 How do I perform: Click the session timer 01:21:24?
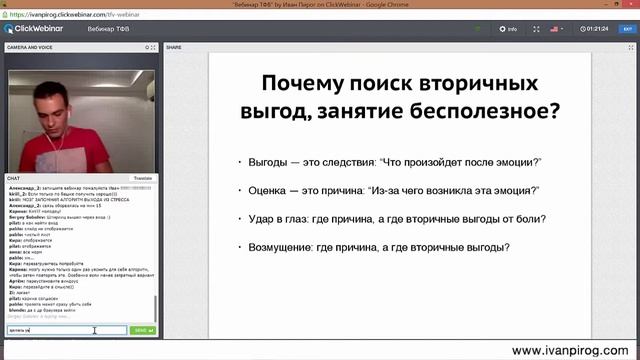point(594,29)
